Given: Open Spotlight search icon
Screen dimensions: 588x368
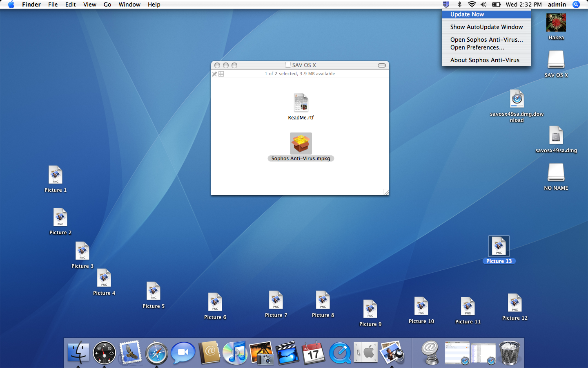Looking at the screenshot, I should click(576, 4).
